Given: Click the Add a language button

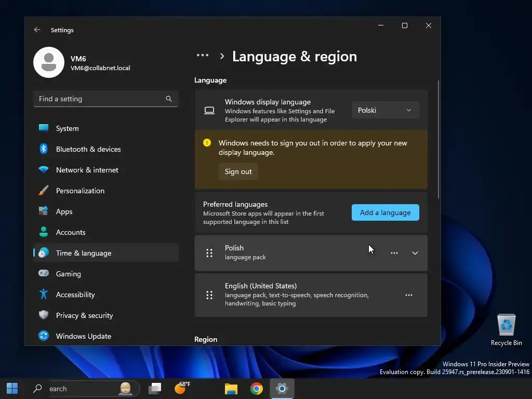Looking at the screenshot, I should [385, 212].
